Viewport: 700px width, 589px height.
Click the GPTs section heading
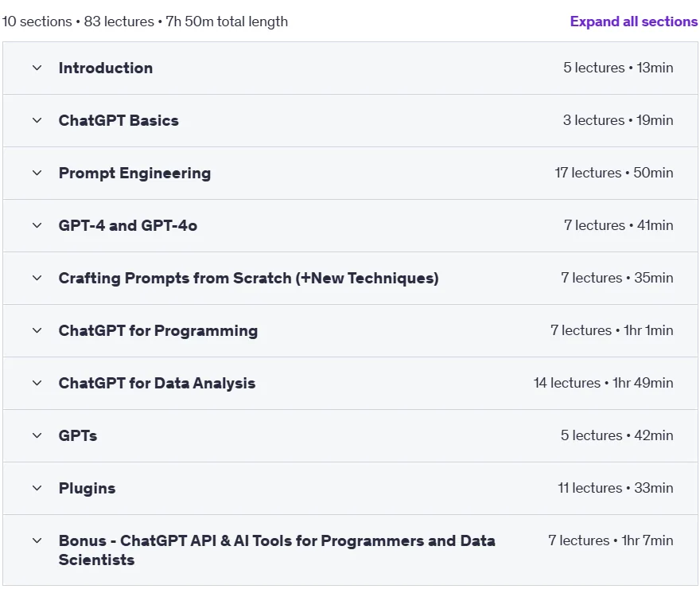[x=78, y=435]
